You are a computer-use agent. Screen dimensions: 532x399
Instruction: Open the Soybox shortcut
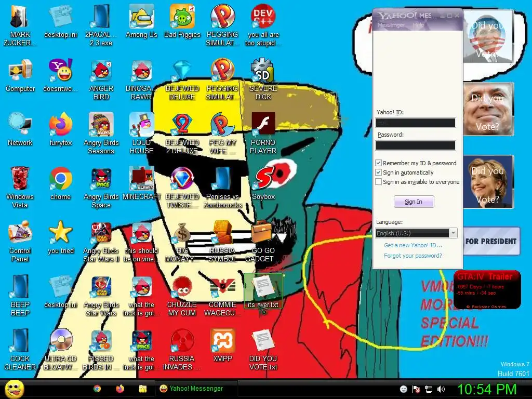tap(263, 183)
